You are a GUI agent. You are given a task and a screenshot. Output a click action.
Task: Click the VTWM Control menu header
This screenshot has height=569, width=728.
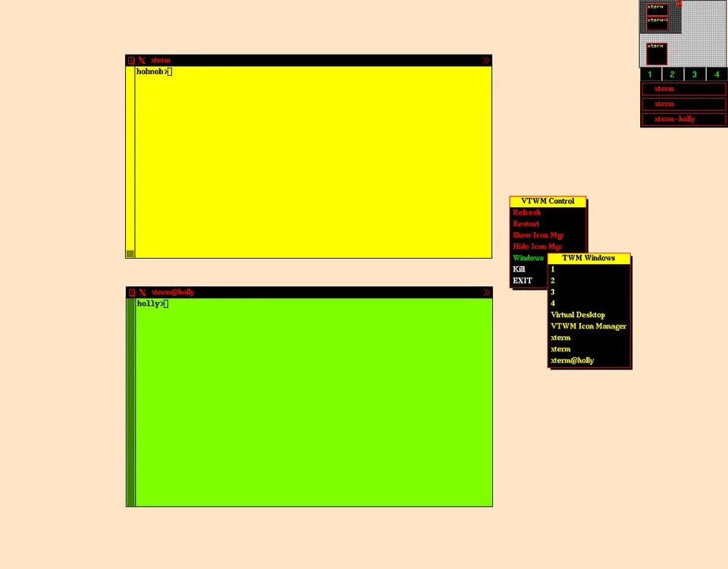[x=548, y=201]
